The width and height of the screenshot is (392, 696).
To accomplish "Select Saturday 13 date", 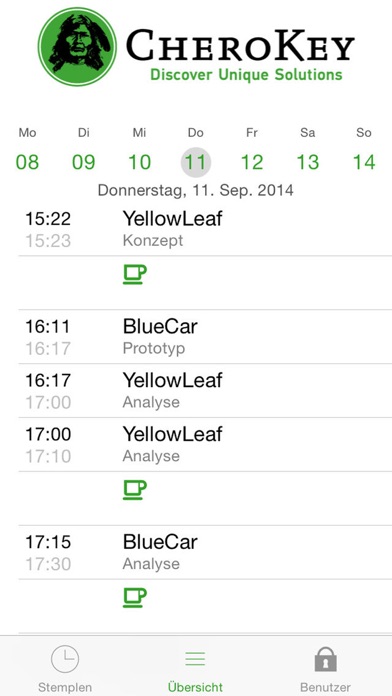I will [308, 162].
